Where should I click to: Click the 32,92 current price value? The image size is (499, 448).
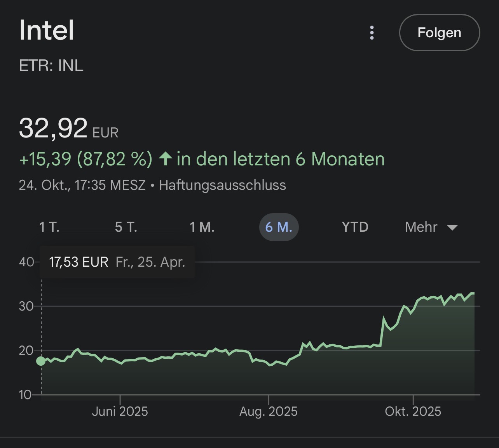point(53,128)
